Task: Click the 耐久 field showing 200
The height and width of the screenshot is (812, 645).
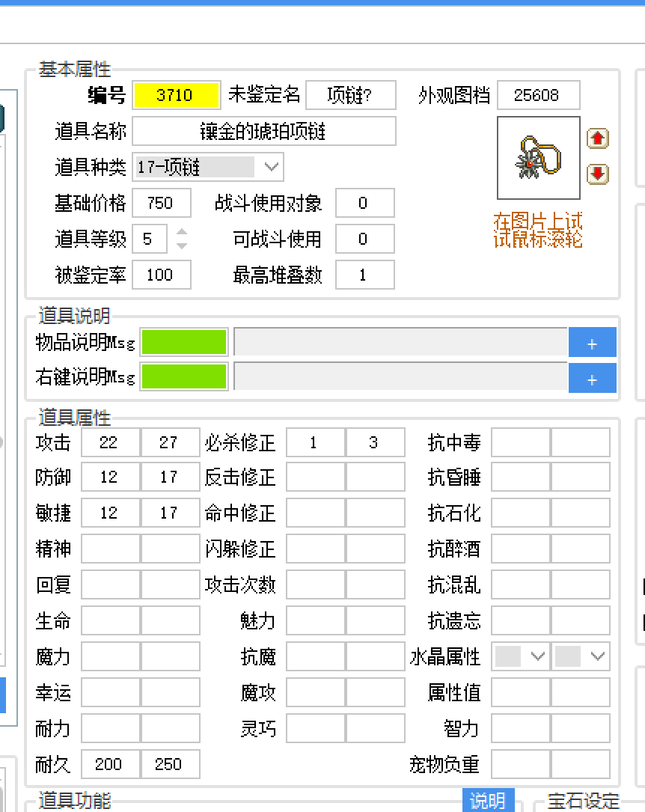Action: click(111, 764)
